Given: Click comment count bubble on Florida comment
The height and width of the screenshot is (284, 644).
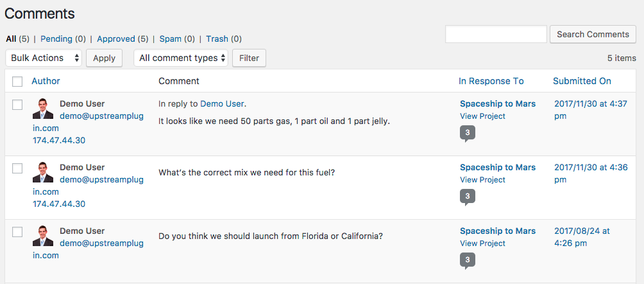Looking at the screenshot, I should pyautogui.click(x=468, y=260).
